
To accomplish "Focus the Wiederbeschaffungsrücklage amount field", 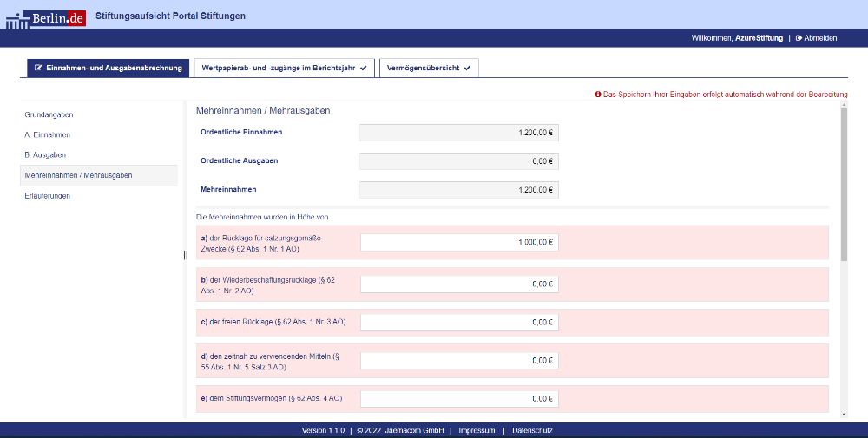I will [459, 284].
